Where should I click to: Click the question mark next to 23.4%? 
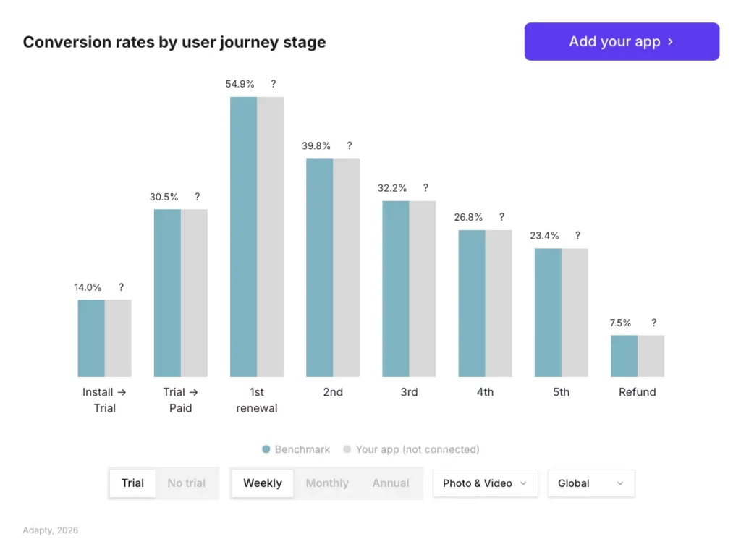coord(577,235)
